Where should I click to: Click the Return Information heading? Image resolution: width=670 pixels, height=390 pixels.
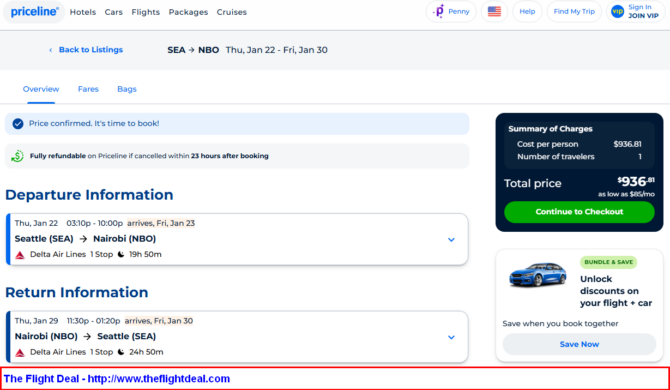(76, 293)
